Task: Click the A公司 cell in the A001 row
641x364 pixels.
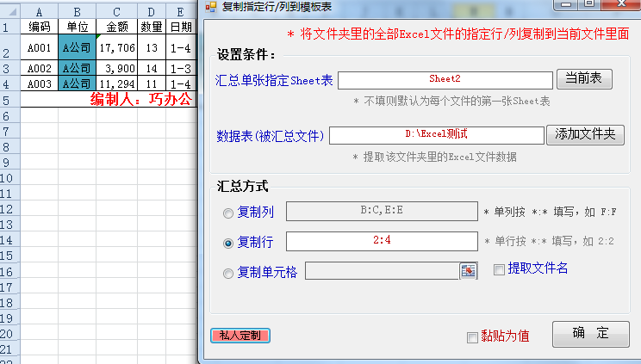Action: click(x=77, y=47)
